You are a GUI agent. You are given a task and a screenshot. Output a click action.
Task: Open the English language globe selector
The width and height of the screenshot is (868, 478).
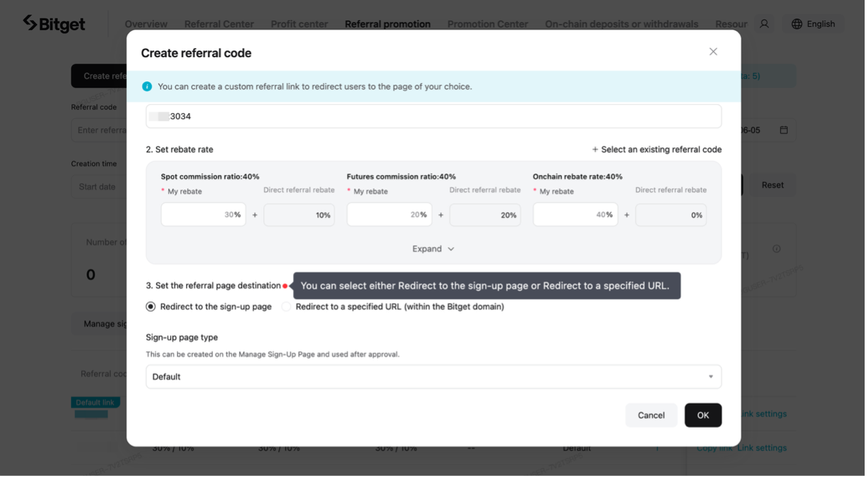[813, 23]
